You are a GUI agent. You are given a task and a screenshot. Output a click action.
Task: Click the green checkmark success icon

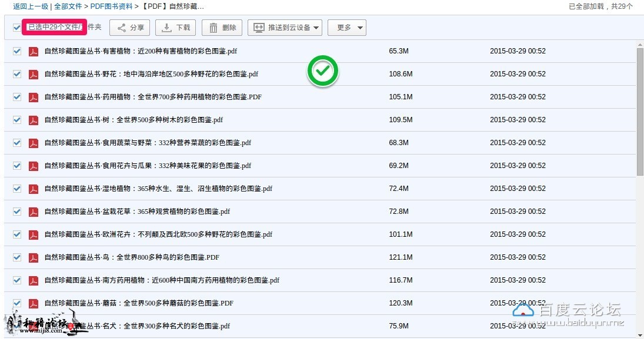[x=322, y=72]
